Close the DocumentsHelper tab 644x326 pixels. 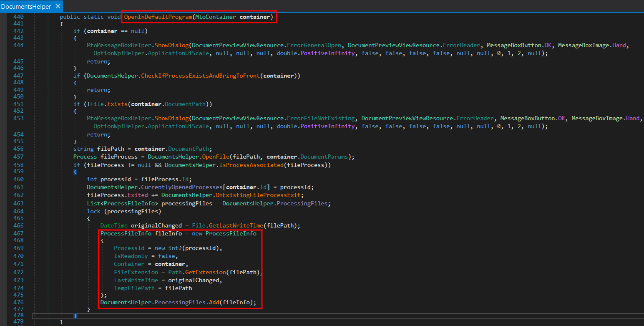pyautogui.click(x=58, y=6)
